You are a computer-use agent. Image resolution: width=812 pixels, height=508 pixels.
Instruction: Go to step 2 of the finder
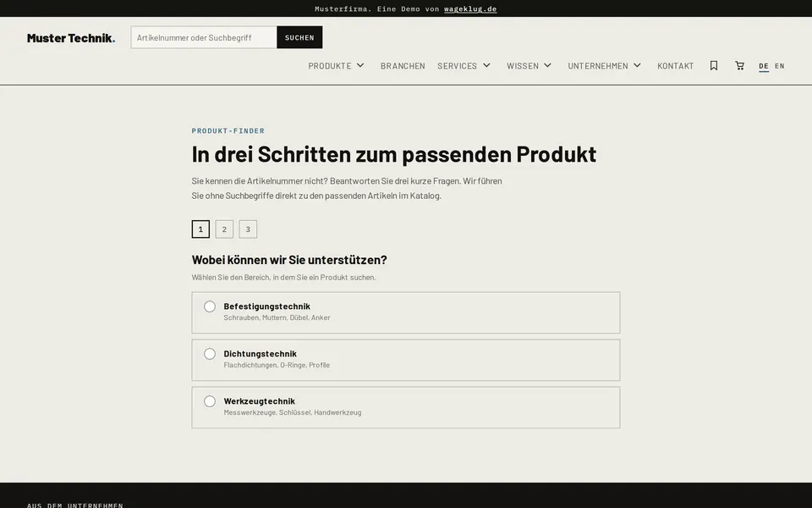click(224, 229)
